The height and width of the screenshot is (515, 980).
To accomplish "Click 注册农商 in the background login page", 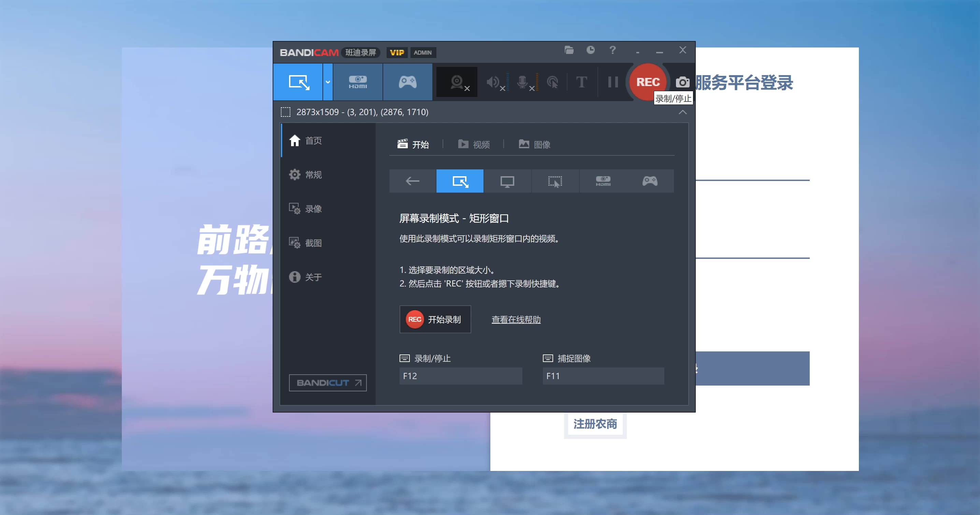I will tap(595, 424).
